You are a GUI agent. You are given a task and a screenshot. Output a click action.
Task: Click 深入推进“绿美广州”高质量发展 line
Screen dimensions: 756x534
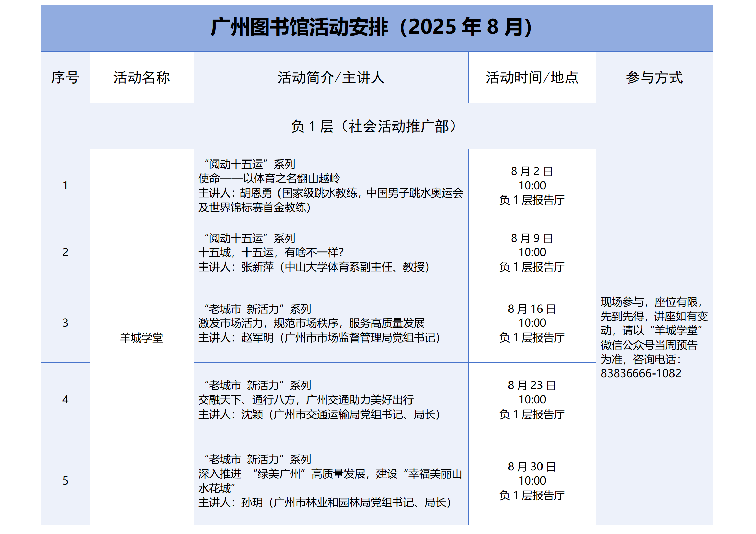click(330, 481)
